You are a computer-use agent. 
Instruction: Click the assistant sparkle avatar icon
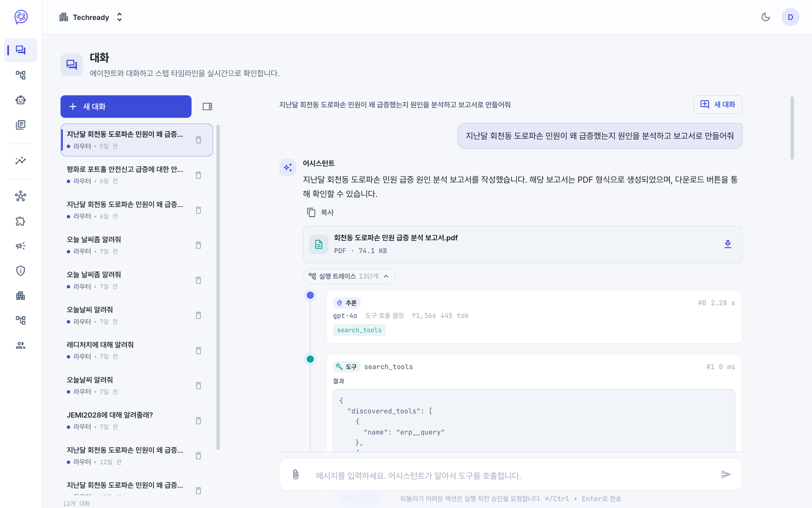[288, 167]
